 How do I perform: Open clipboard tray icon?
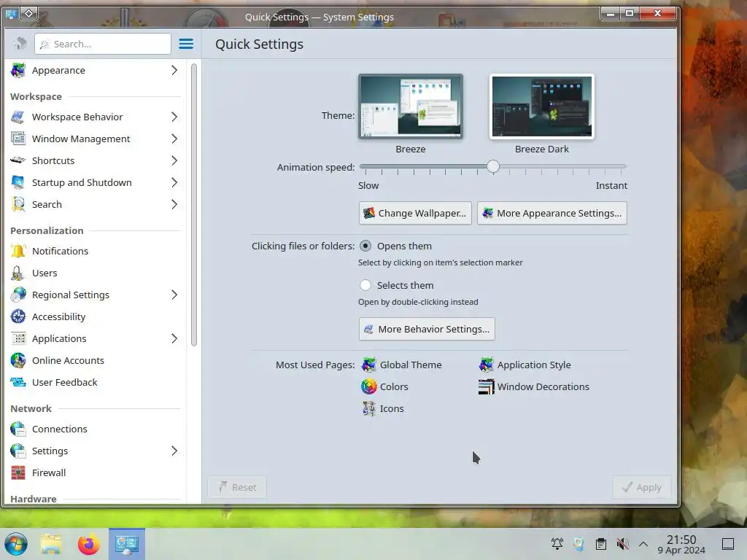(x=601, y=544)
